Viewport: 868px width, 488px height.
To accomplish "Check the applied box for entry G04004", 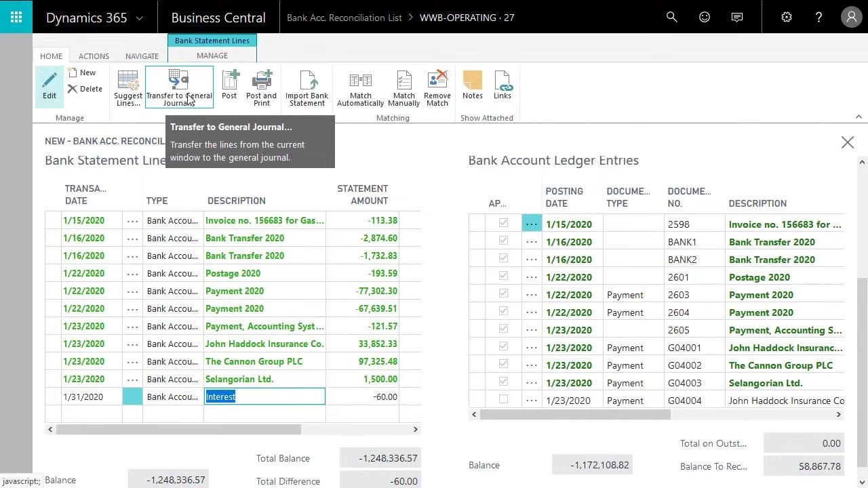I will pyautogui.click(x=503, y=399).
